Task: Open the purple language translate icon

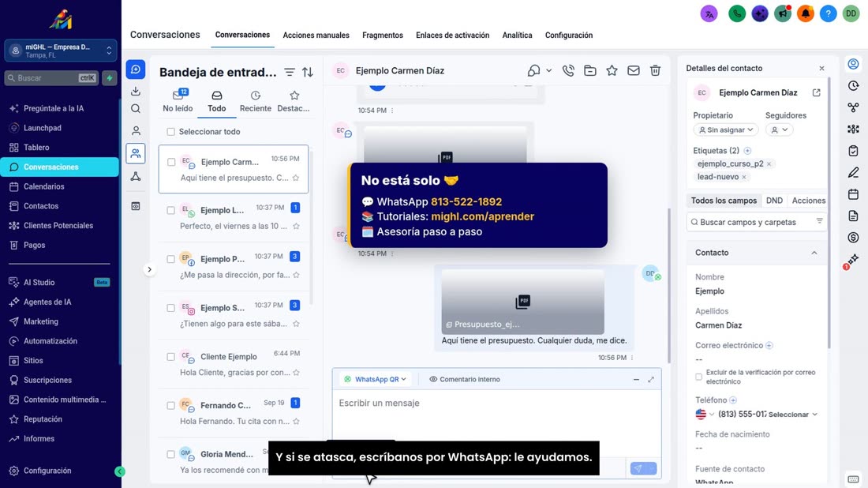Action: tap(709, 14)
